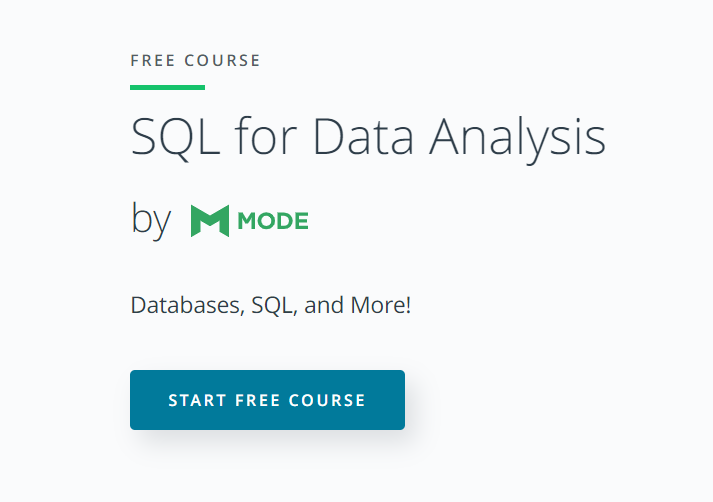The width and height of the screenshot is (713, 502).
Task: Click the green underline bar below FREE COURSE
Action: (x=167, y=87)
